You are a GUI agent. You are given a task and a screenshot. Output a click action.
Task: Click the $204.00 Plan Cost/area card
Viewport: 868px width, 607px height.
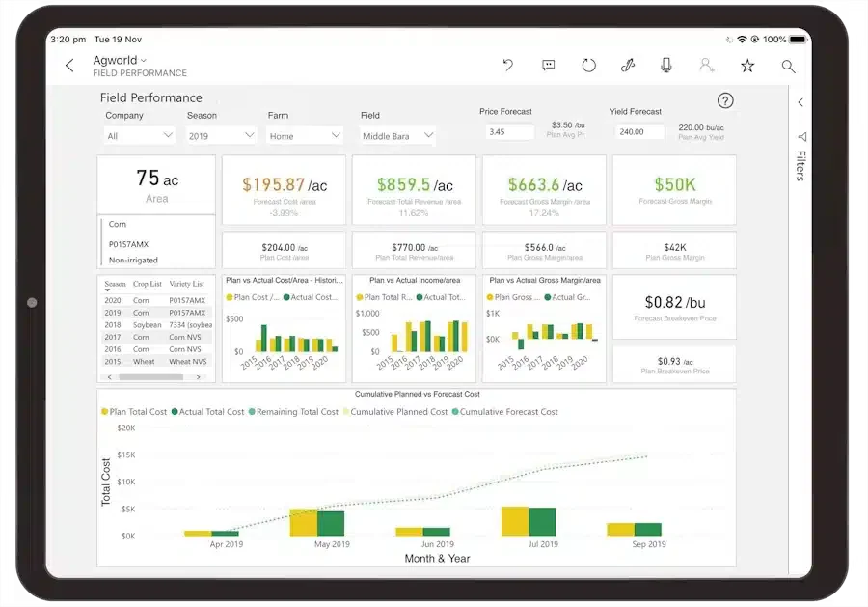(x=284, y=251)
